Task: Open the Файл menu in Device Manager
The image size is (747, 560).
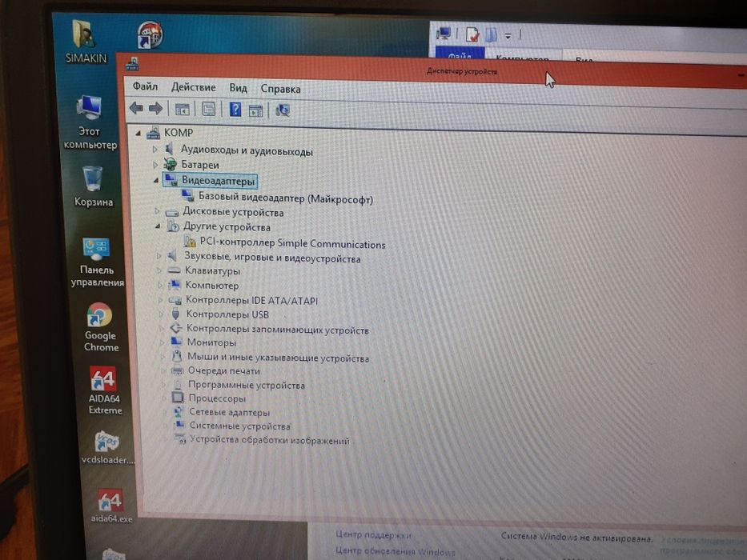Action: tap(145, 86)
